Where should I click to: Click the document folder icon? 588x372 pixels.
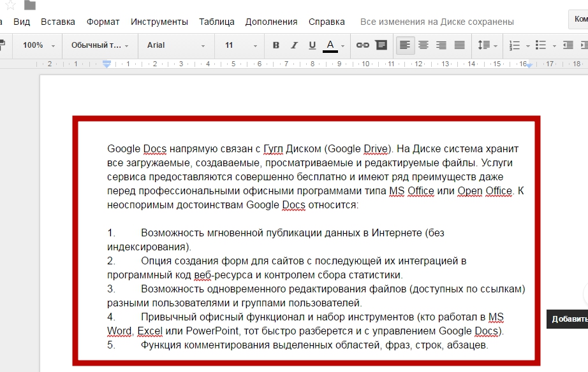pyautogui.click(x=30, y=5)
